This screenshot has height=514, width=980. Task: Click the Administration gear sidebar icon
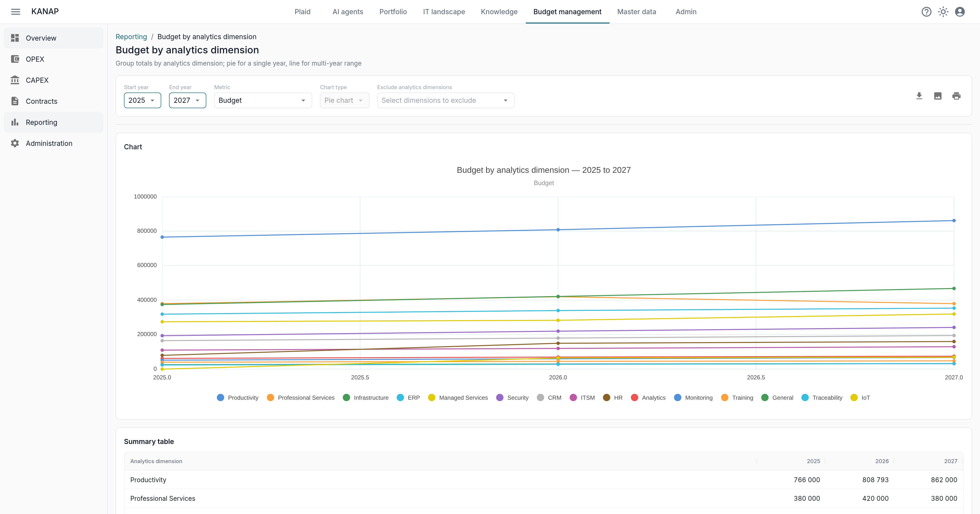[15, 143]
